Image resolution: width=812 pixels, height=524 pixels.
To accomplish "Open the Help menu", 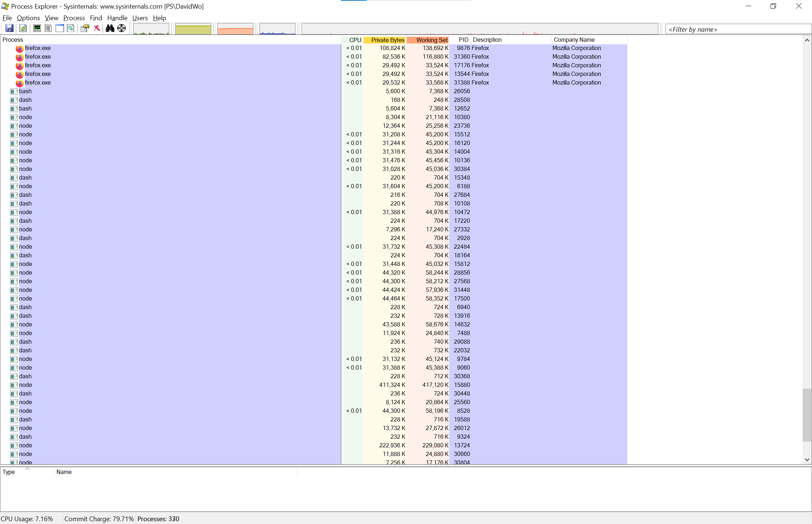I will point(159,18).
